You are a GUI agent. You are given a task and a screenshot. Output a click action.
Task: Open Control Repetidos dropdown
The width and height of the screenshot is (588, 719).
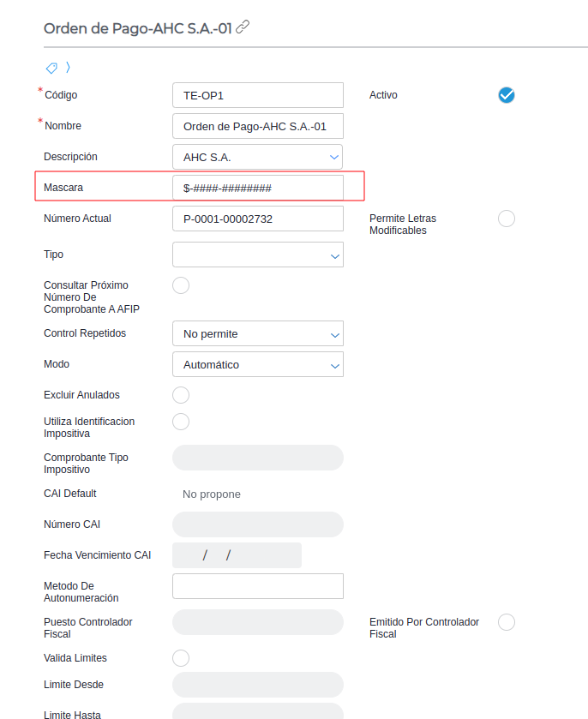[x=258, y=333]
